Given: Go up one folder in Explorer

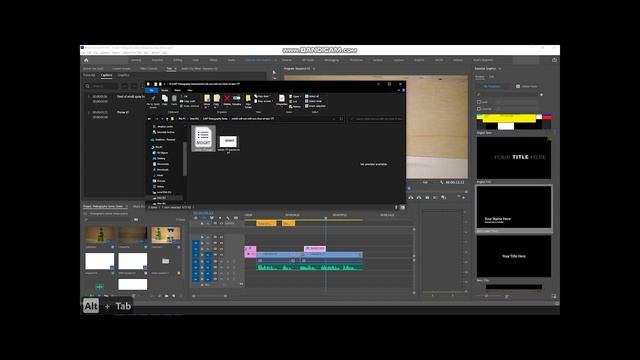Looking at the screenshot, I should click(x=167, y=119).
